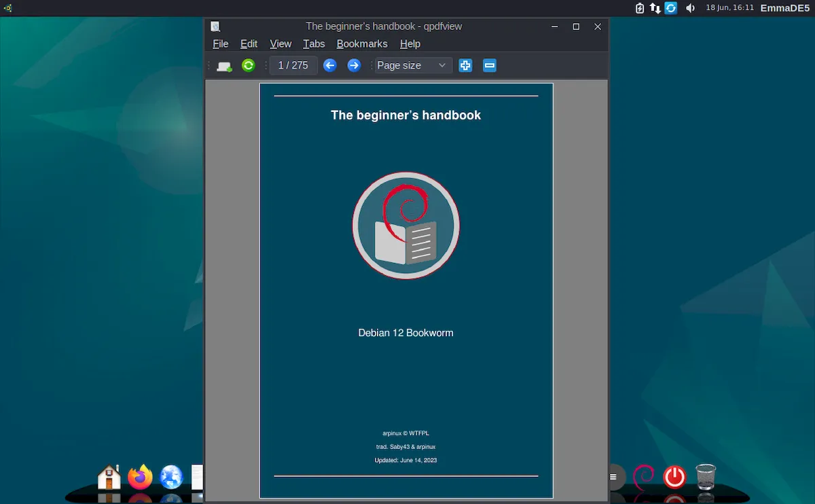Minimize the qpdfview window

[x=555, y=26]
